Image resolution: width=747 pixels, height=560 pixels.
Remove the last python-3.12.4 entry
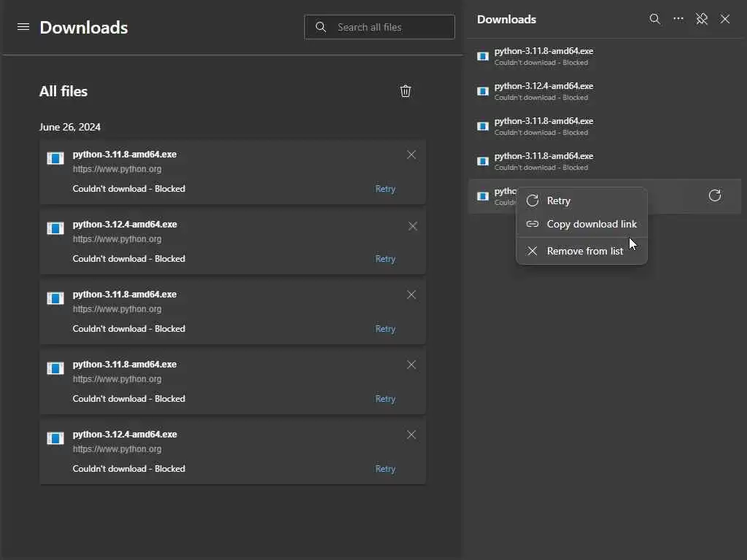point(411,435)
